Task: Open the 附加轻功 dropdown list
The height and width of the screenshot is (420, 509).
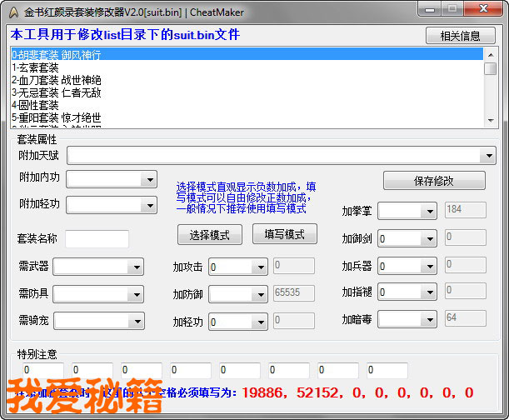Action: tap(149, 205)
